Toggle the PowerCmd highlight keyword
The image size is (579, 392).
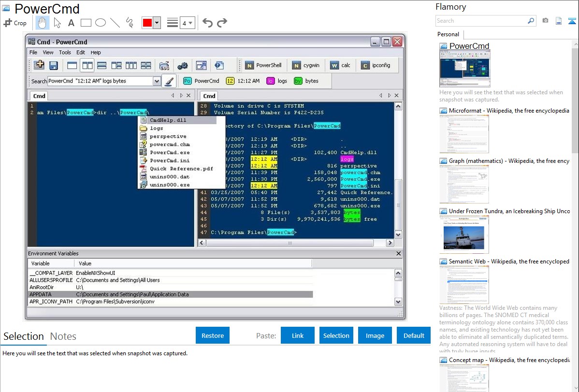click(201, 81)
